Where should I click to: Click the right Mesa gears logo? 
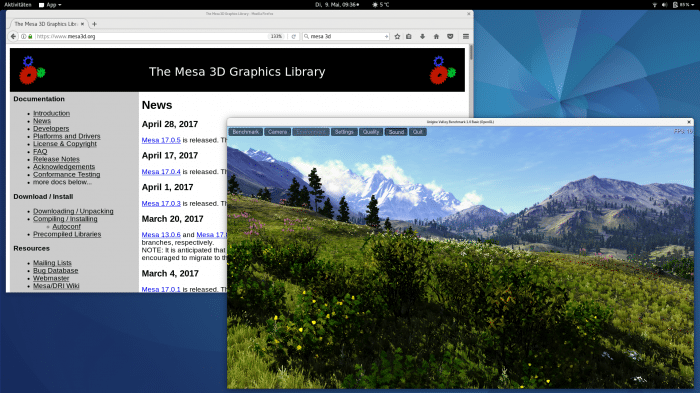(x=443, y=70)
